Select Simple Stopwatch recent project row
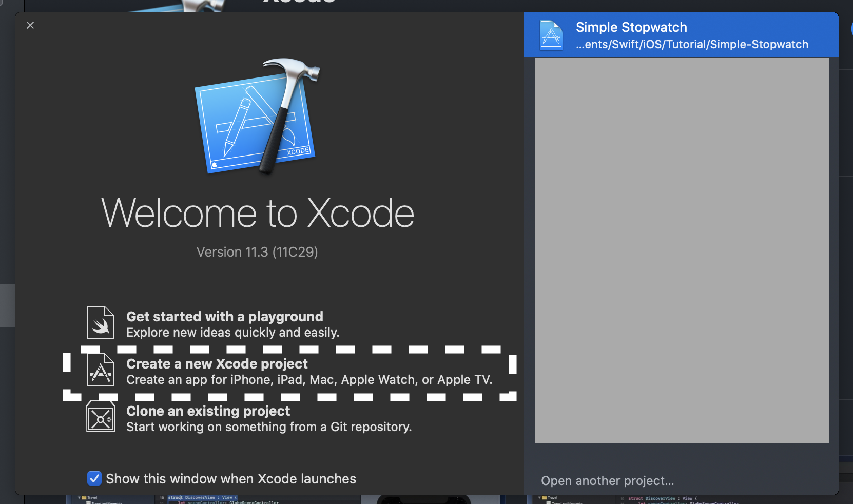This screenshot has height=504, width=853. pyautogui.click(x=681, y=35)
